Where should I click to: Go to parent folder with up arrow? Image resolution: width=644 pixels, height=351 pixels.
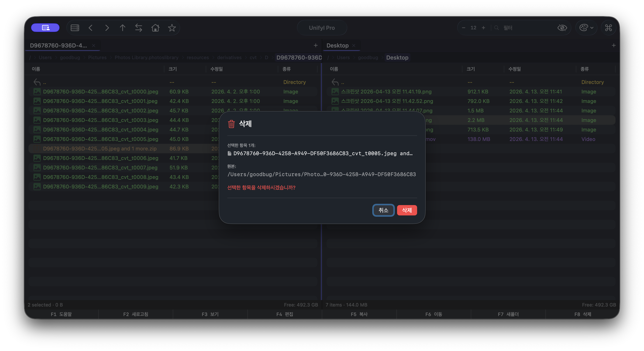(122, 28)
